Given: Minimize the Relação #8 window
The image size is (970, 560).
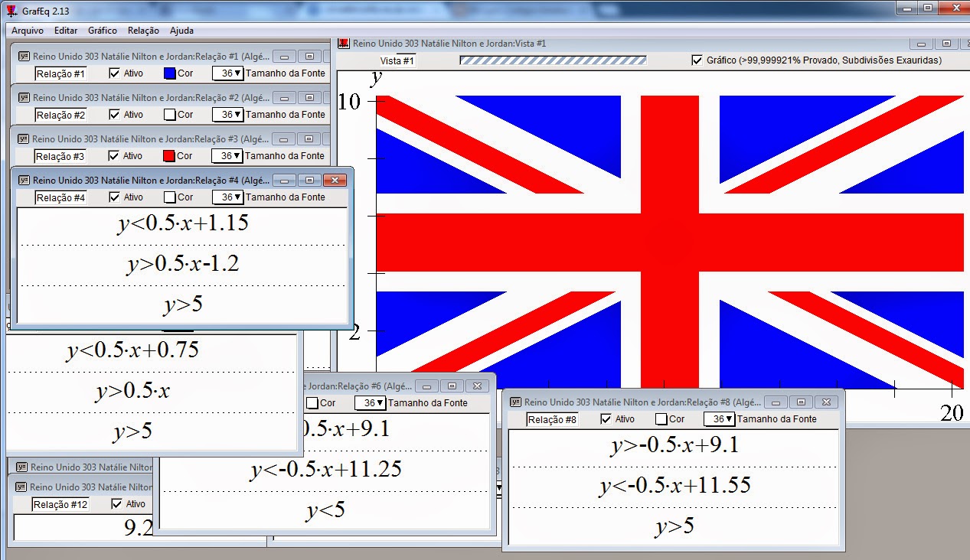Looking at the screenshot, I should (776, 402).
